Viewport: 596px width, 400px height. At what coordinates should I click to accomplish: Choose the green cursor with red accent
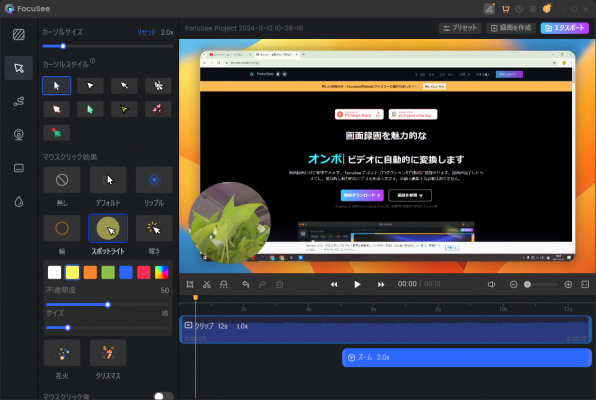click(x=56, y=133)
